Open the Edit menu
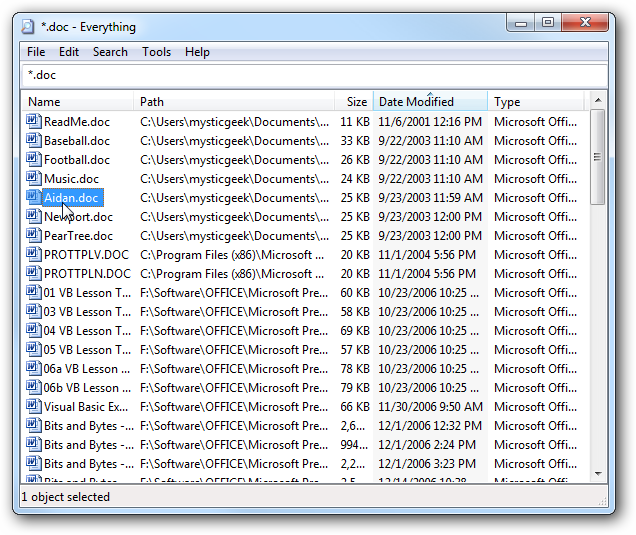The image size is (636, 535). (69, 52)
